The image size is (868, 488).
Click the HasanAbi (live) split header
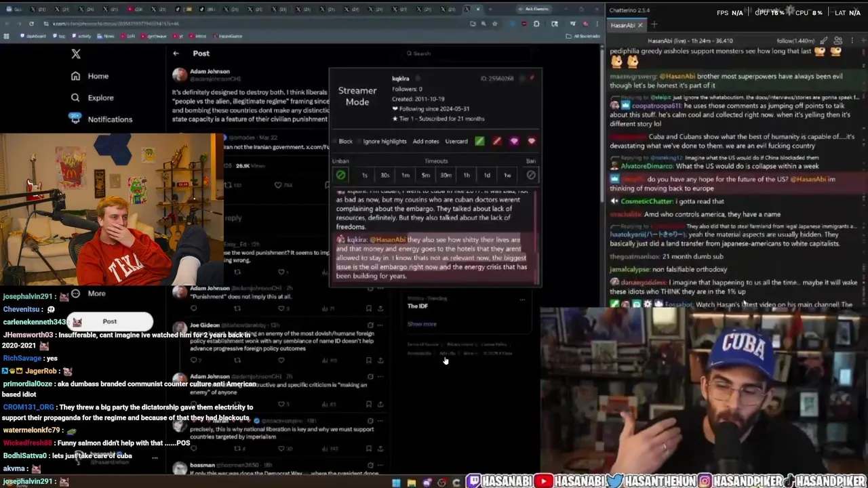point(690,41)
